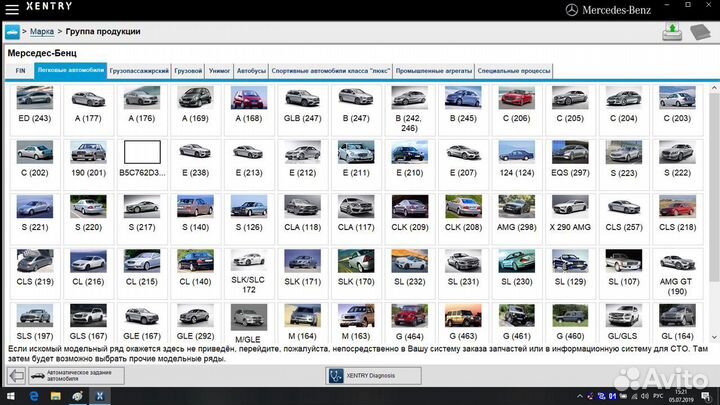Viewport: 720px width, 405px height.
Task: Open the XENTRY hamburger menu
Action: coord(11,9)
